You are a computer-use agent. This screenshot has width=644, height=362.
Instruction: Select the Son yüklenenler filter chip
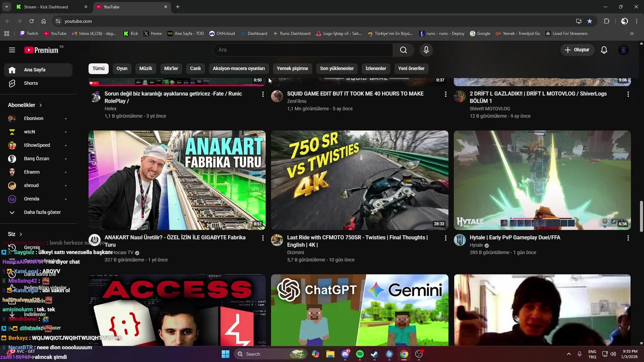coord(337,68)
